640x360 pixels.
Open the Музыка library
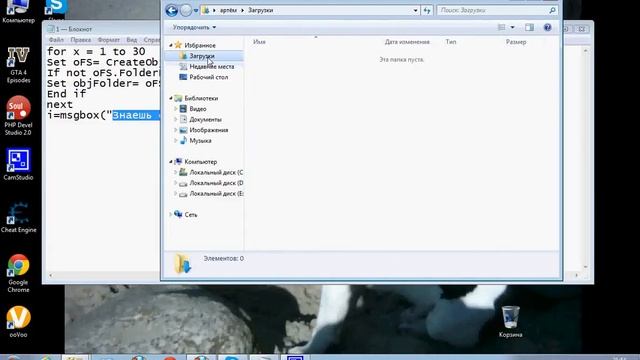pyautogui.click(x=200, y=141)
